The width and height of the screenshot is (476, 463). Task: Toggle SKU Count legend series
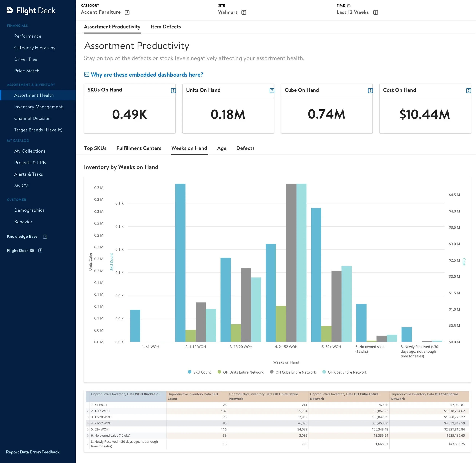coord(200,372)
